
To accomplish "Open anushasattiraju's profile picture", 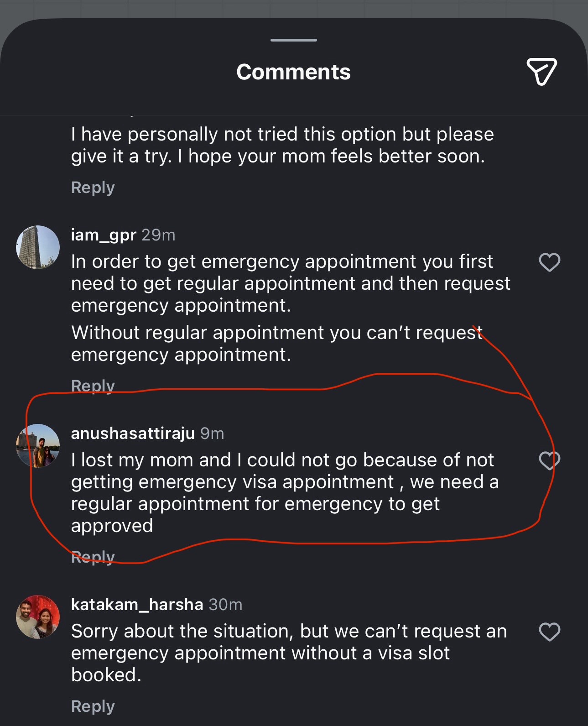I will tap(38, 446).
